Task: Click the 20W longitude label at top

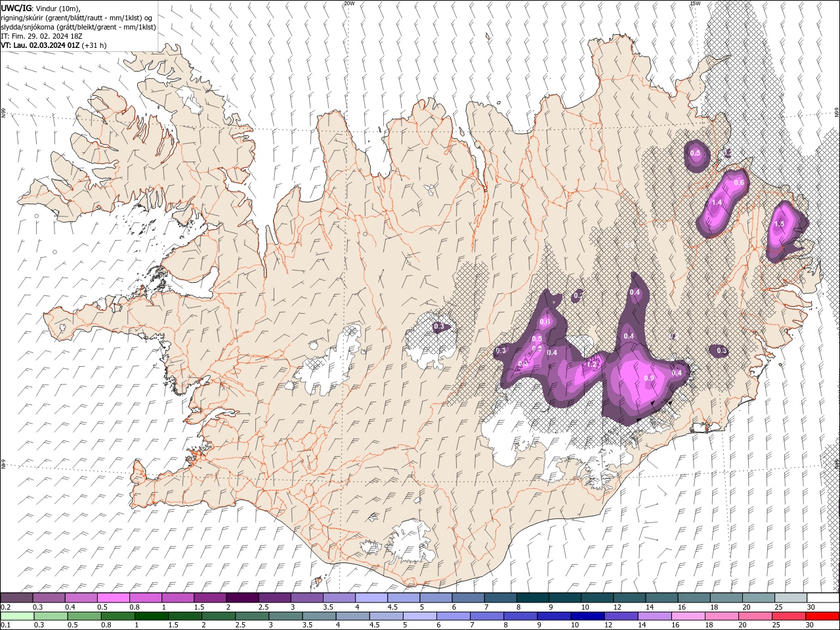Action: point(349,3)
